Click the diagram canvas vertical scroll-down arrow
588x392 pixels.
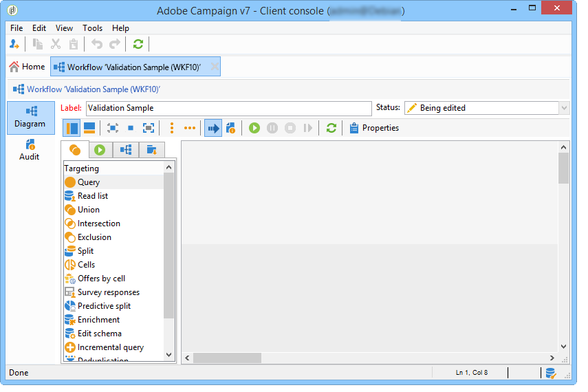click(563, 347)
